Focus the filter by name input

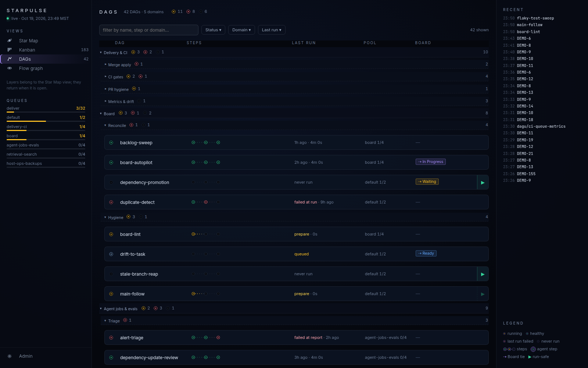pos(149,30)
